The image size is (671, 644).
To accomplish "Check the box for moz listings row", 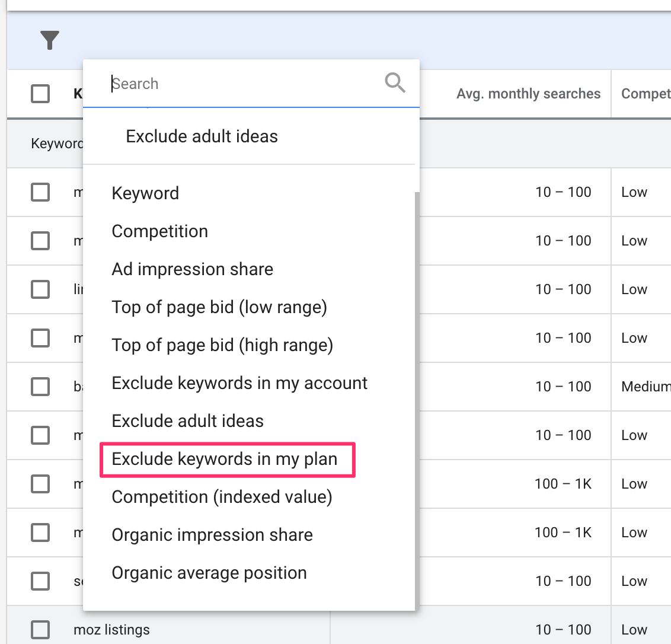I will click(x=40, y=629).
